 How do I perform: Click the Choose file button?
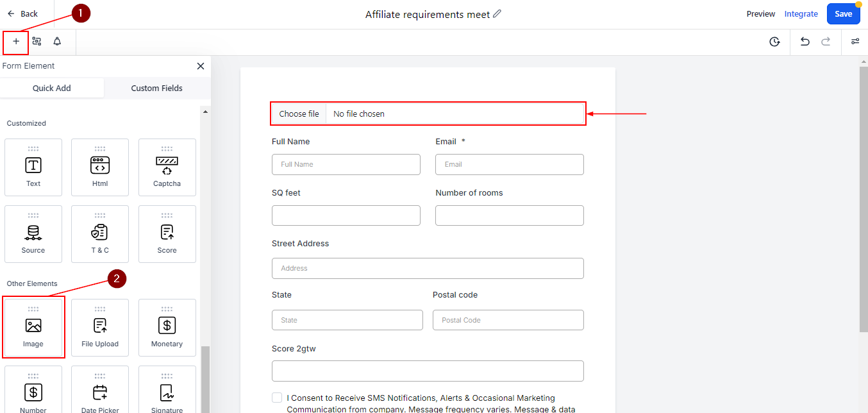tap(299, 114)
